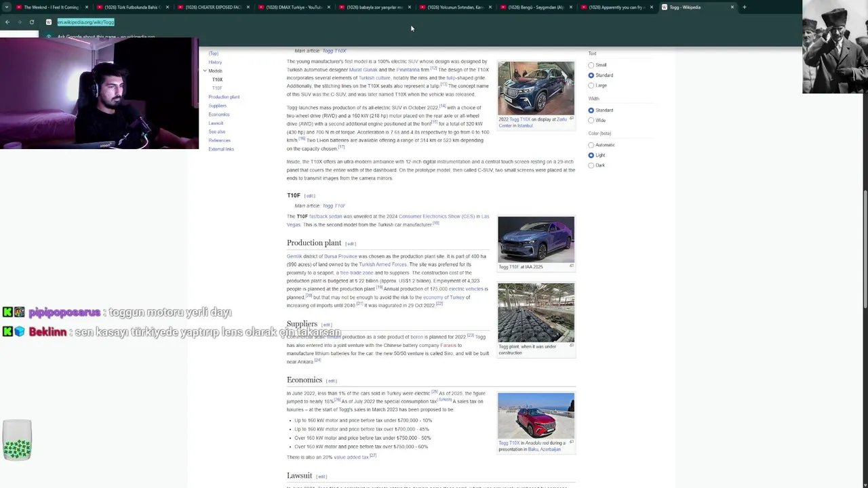Select Light color mode

pyautogui.click(x=591, y=155)
